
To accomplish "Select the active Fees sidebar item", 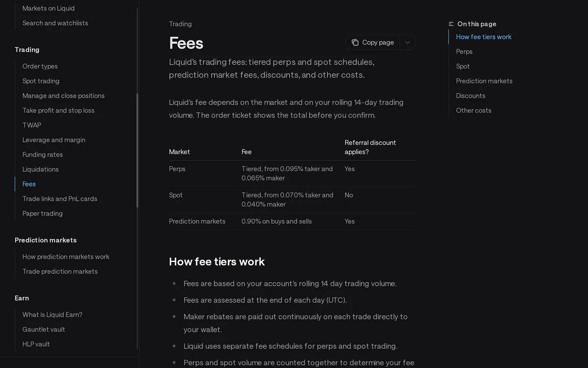I will click(x=29, y=184).
